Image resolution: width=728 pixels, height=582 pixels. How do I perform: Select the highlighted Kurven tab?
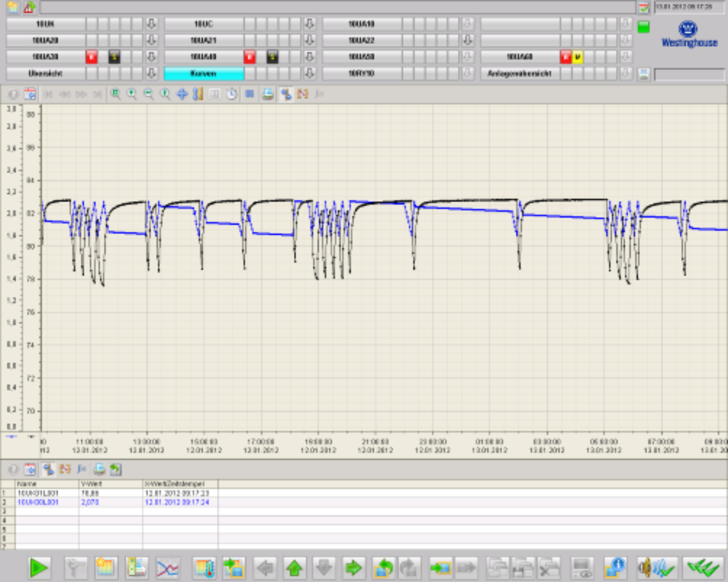204,73
